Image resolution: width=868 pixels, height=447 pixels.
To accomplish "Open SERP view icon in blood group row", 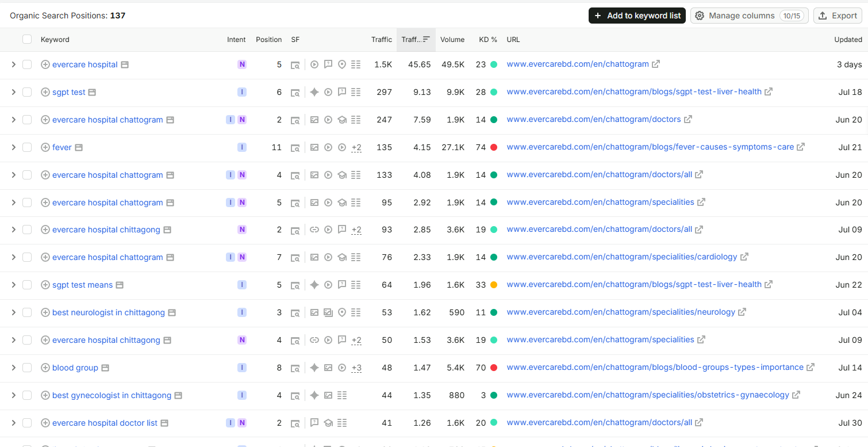I will click(295, 368).
